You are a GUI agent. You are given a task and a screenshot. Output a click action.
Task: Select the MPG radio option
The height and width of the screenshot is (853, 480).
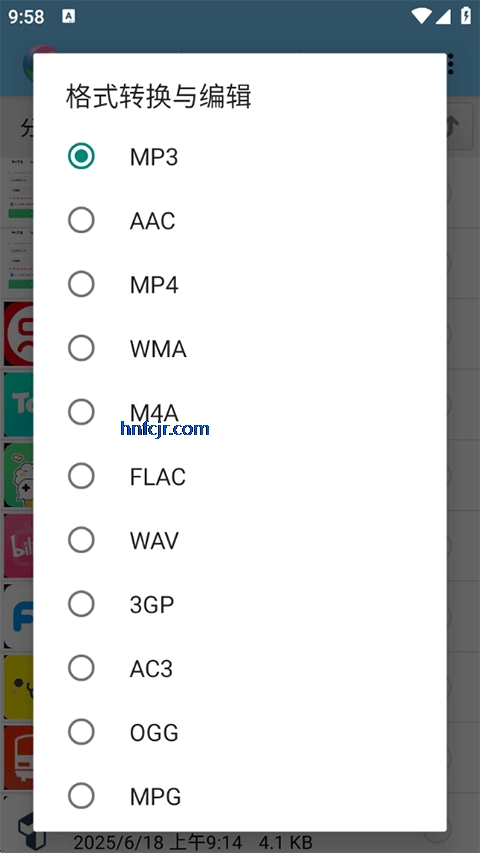(81, 796)
